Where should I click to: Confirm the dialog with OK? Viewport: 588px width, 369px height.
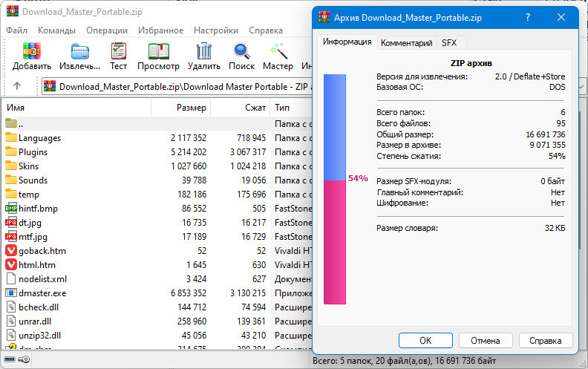click(x=425, y=341)
